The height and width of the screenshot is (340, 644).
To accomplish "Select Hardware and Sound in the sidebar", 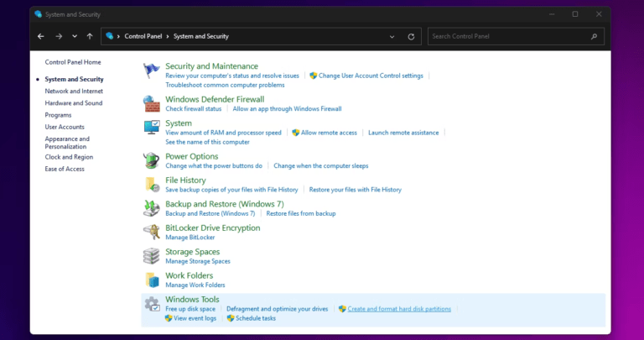I will (74, 102).
